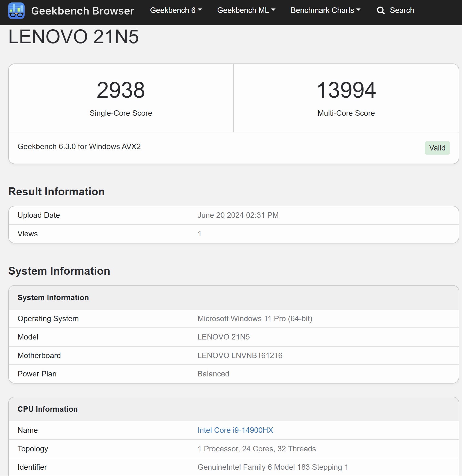Click the Balanced power plan value
This screenshot has width=462, height=476.
coord(213,374)
